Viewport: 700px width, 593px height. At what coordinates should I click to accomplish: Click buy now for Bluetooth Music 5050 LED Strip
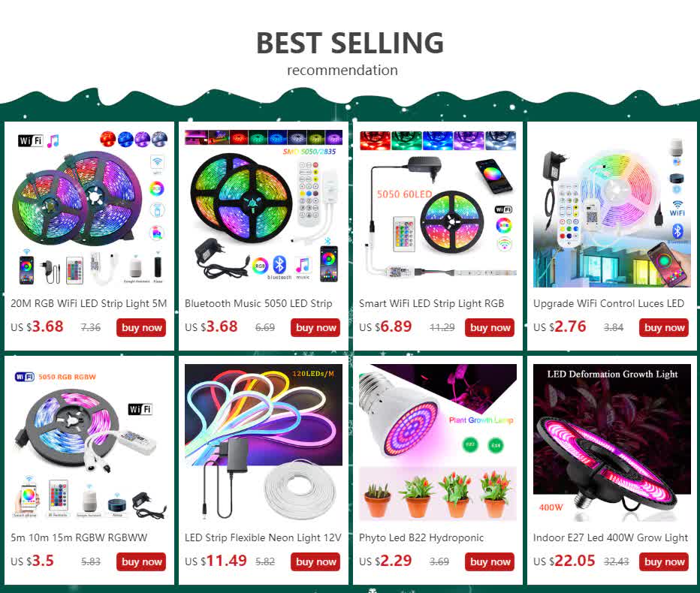coord(315,327)
